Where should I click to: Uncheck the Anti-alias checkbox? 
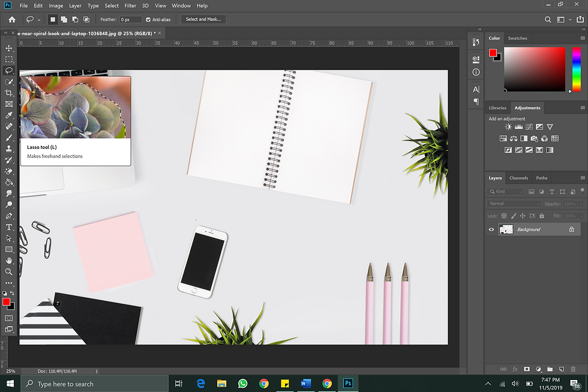(148, 19)
